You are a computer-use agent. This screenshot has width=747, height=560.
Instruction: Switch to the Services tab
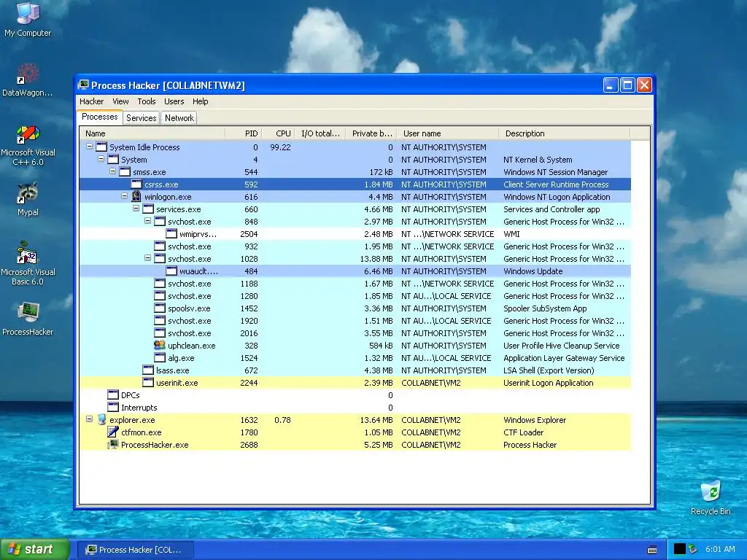click(141, 118)
